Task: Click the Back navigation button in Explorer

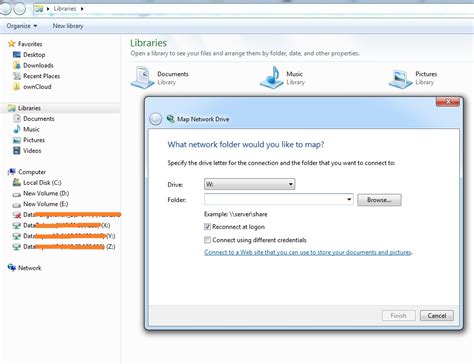Action: [x=5, y=9]
